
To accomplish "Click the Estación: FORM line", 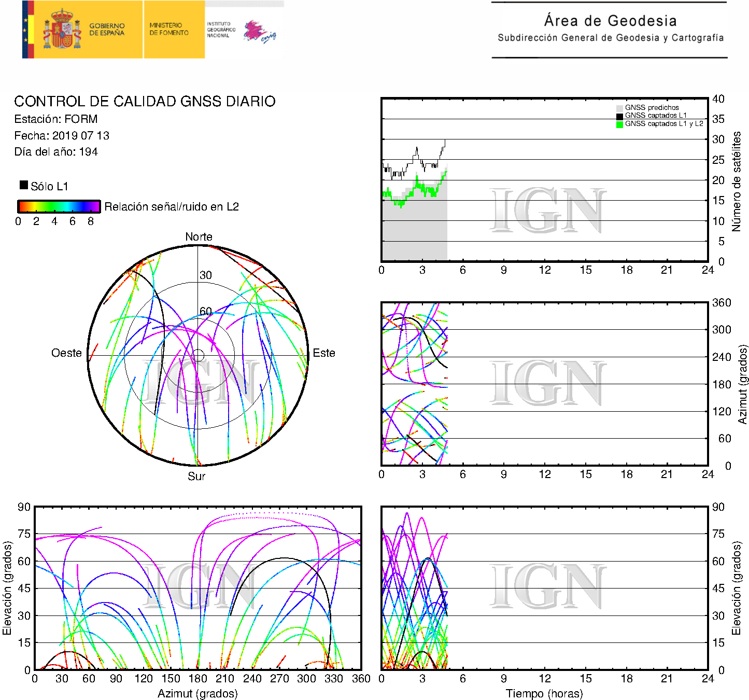I will point(56,119).
